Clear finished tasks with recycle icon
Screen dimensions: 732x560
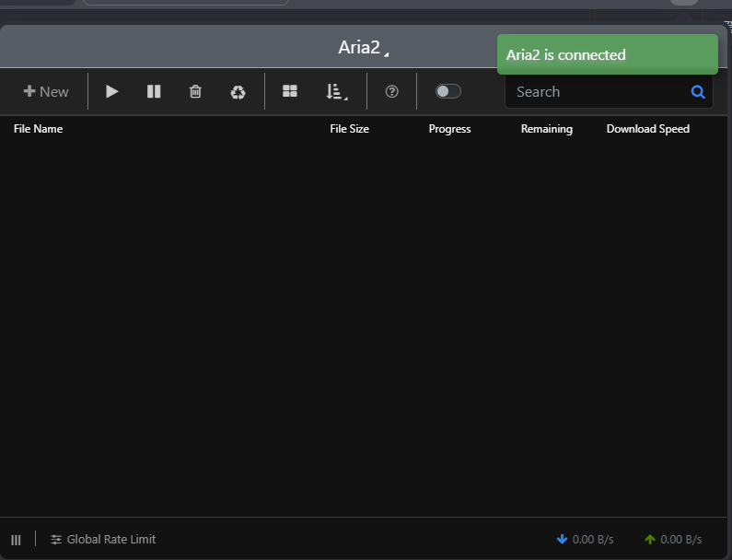tap(238, 92)
